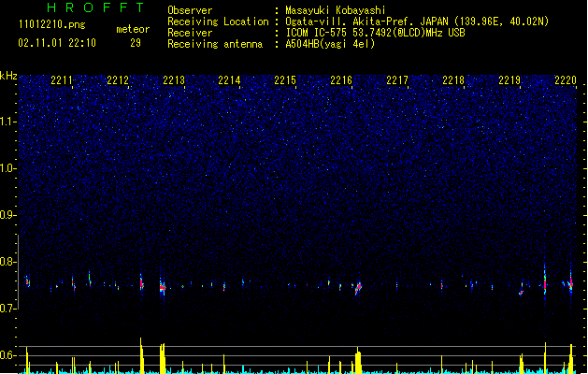Click the 'Receiving Location' label
The height and width of the screenshot is (374, 588).
(218, 22)
